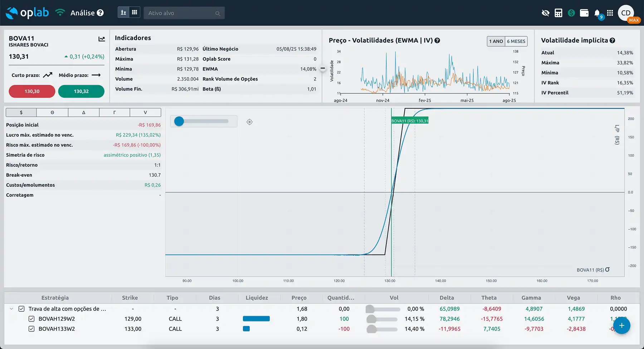The height and width of the screenshot is (349, 644).
Task: Click the wifi connection status icon
Action: [60, 13]
